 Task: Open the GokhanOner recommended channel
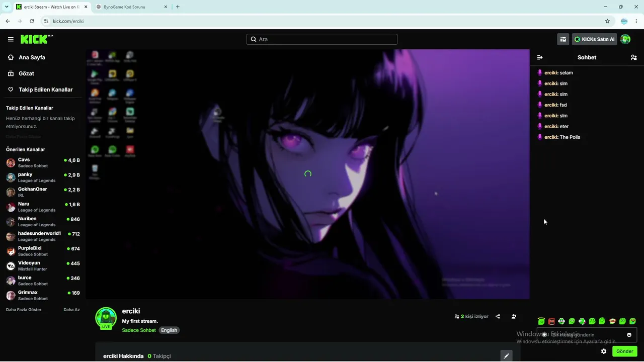[x=43, y=192]
